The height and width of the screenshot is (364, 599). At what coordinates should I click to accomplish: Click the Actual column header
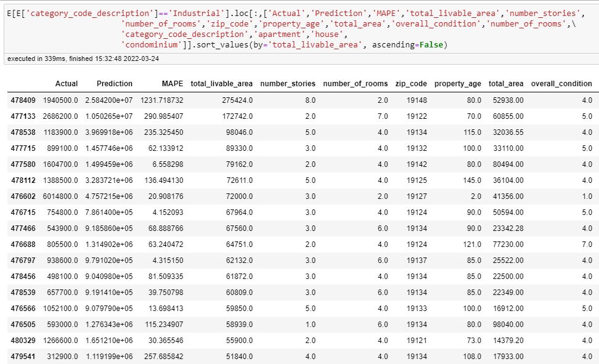pyautogui.click(x=67, y=84)
